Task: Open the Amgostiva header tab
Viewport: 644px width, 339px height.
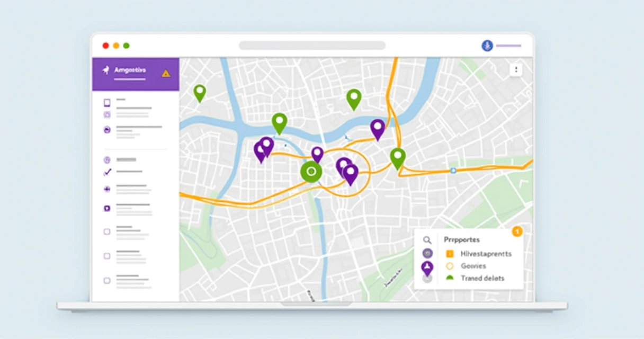Action: tap(130, 70)
